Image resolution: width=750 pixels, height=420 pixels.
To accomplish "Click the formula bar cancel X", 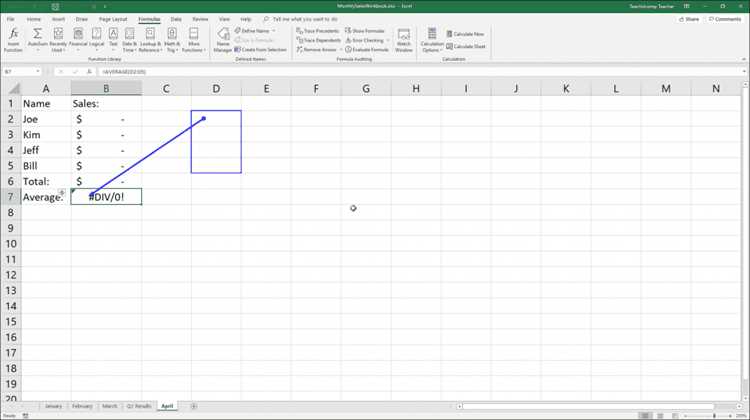I will [x=61, y=72].
